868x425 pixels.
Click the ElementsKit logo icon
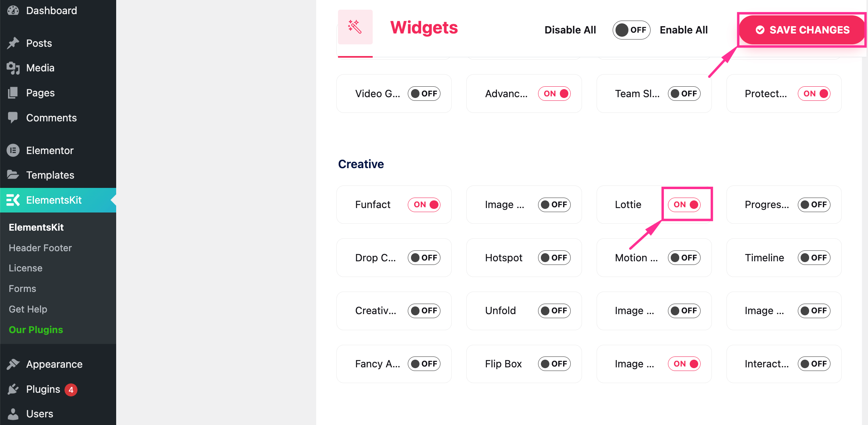(13, 200)
